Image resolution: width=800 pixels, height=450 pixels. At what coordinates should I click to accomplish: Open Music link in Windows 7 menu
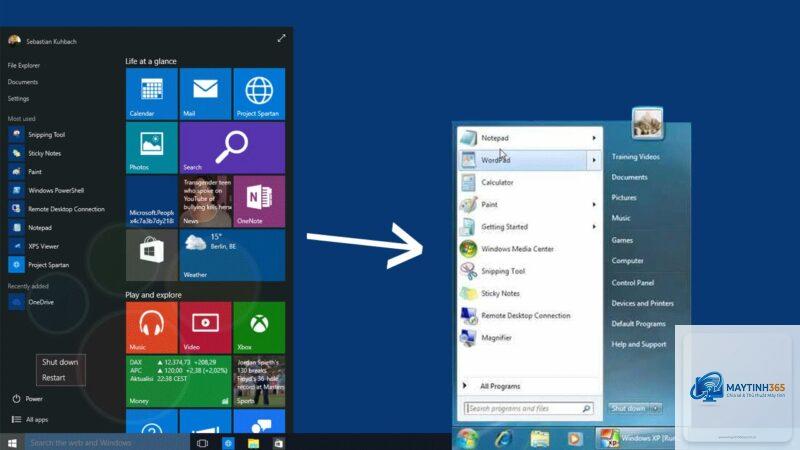tap(621, 218)
